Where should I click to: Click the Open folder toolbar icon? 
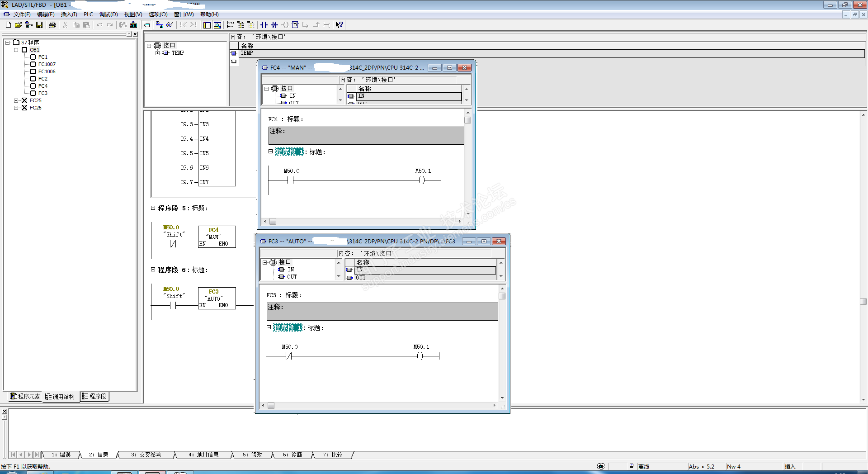(x=18, y=25)
